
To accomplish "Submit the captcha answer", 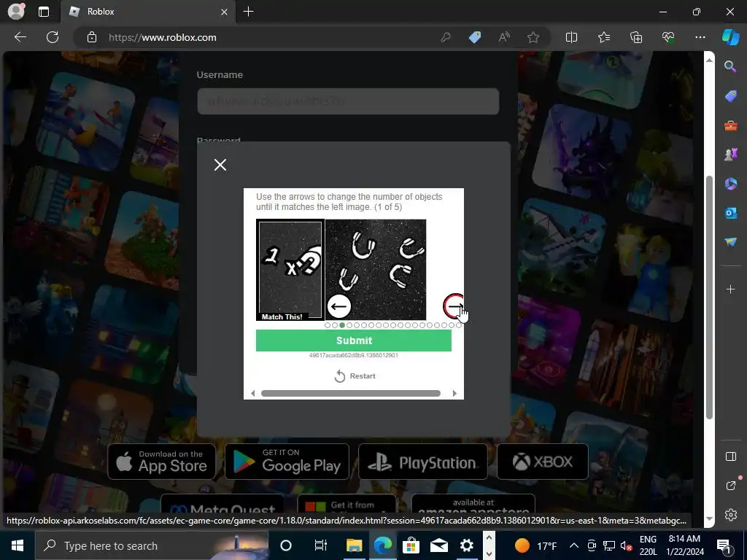I will coord(354,341).
